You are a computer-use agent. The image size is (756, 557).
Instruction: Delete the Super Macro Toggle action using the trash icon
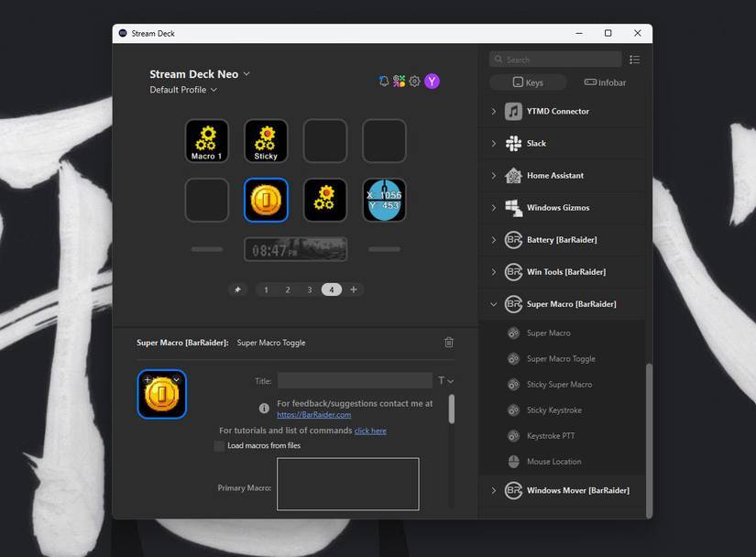(x=448, y=342)
